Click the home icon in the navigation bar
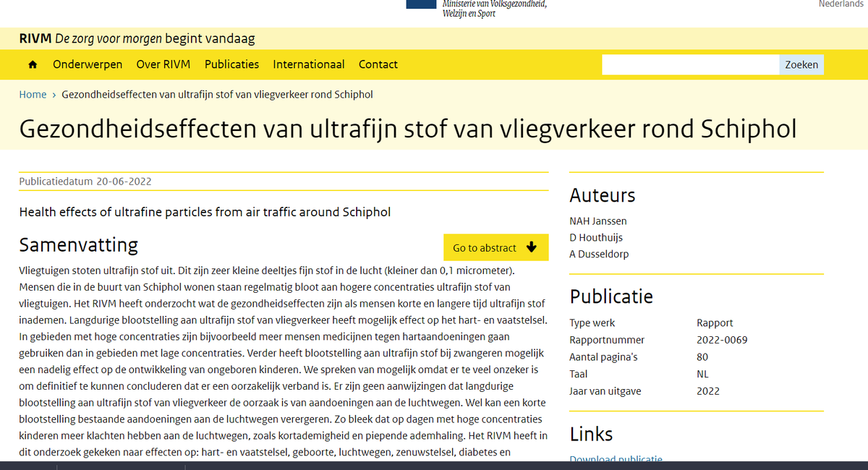This screenshot has height=470, width=868. 33,64
